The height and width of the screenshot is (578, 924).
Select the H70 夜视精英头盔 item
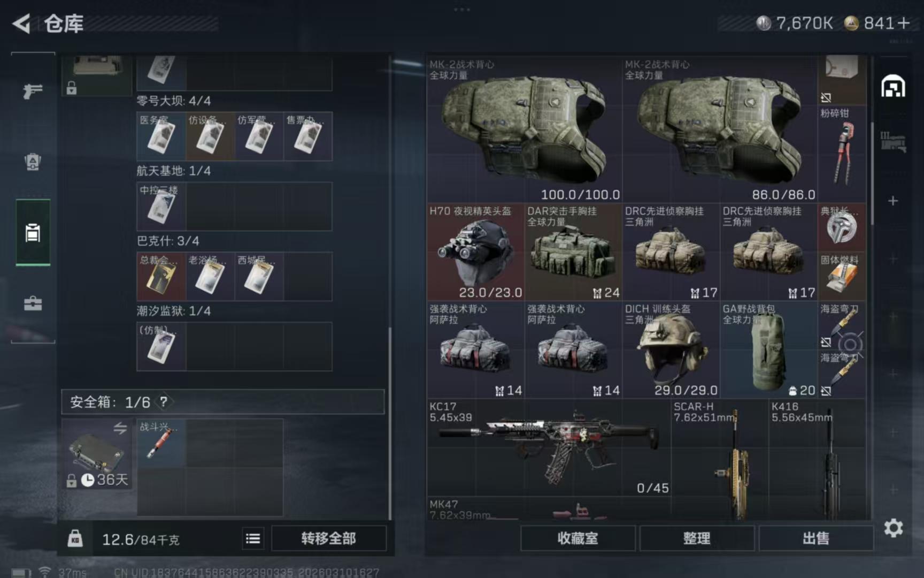[475, 252]
